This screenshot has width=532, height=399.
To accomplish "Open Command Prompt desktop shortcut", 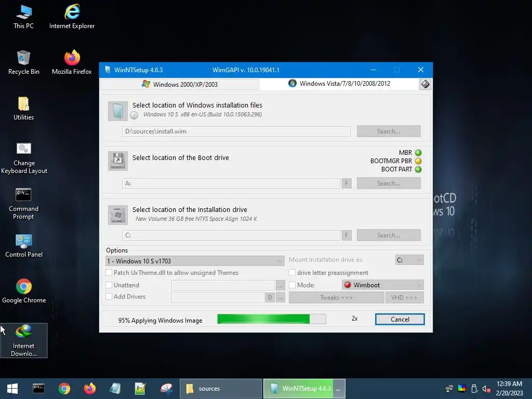I will click(x=23, y=203).
